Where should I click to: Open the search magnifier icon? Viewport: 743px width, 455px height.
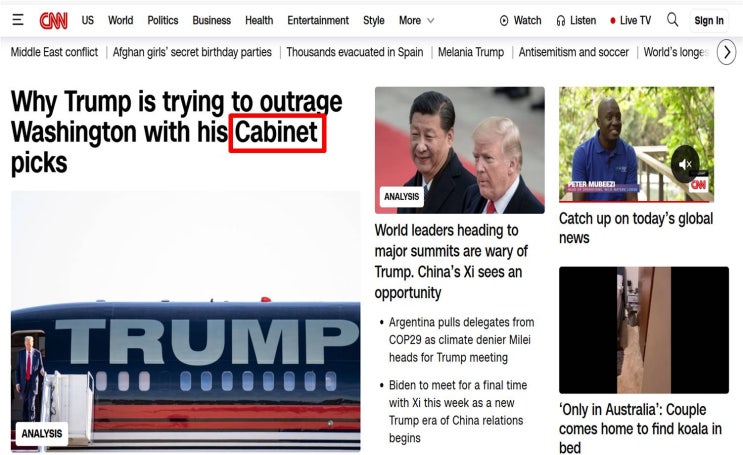pos(672,20)
